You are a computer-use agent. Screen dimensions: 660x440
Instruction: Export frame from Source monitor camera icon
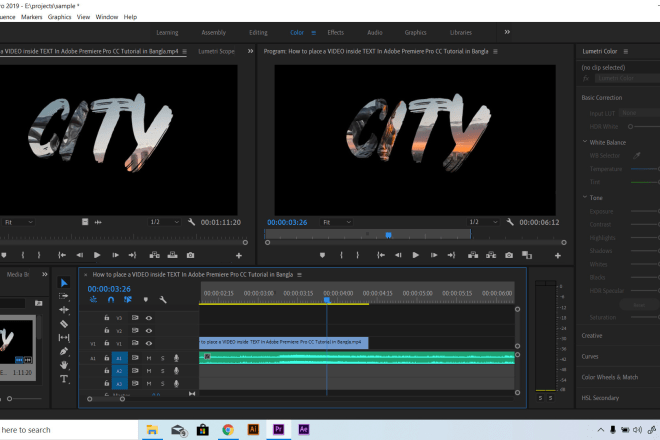point(190,255)
